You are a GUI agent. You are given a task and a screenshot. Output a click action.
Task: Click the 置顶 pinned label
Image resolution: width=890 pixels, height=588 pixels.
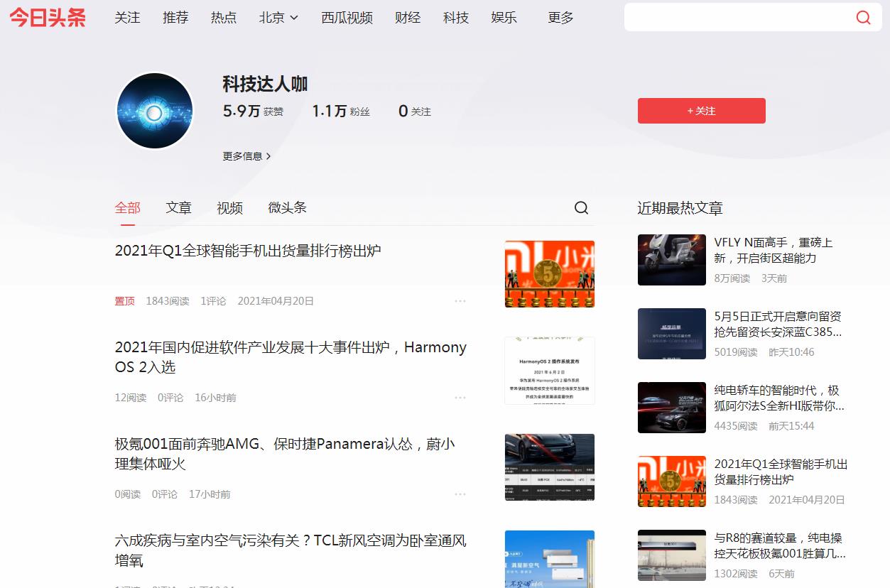[125, 301]
